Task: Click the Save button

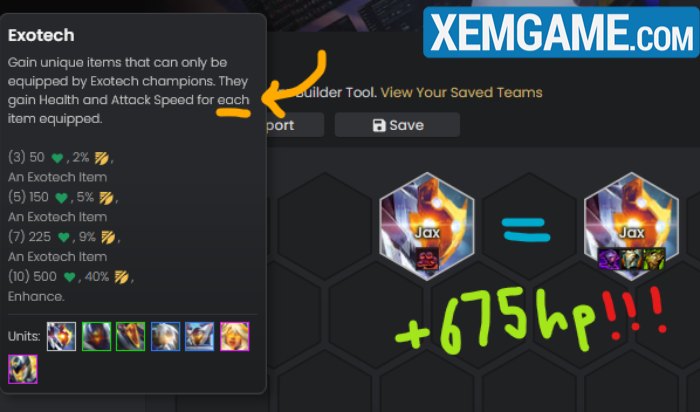Action: tap(397, 125)
